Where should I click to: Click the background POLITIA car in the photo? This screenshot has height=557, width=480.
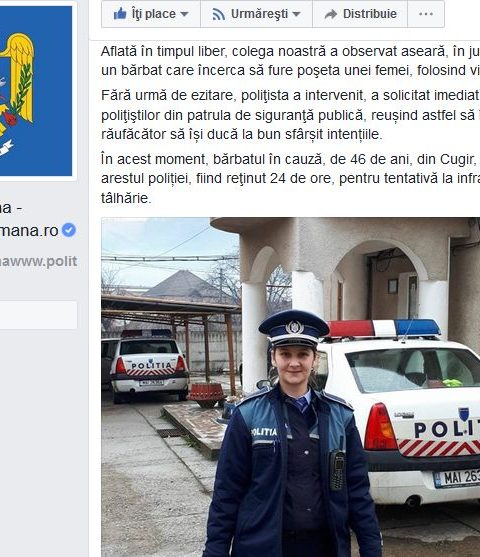pyautogui.click(x=150, y=366)
